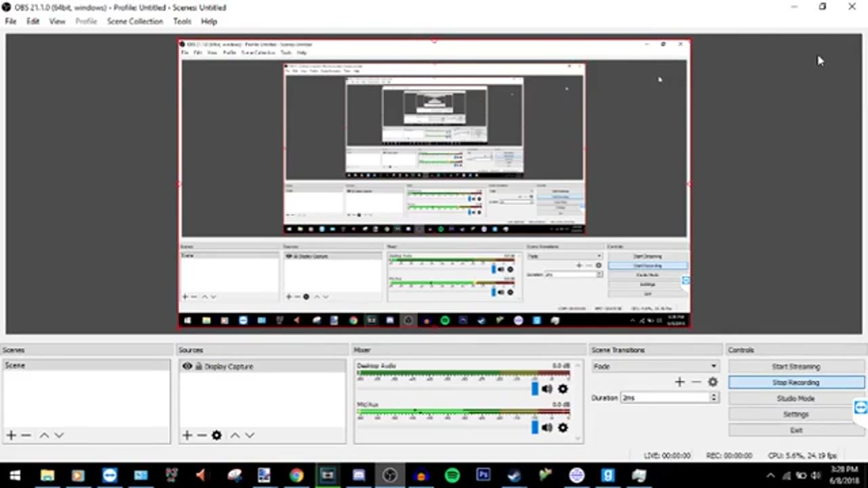This screenshot has width=868, height=488.
Task: Open source properties gear in the Sources panel
Action: (216, 435)
